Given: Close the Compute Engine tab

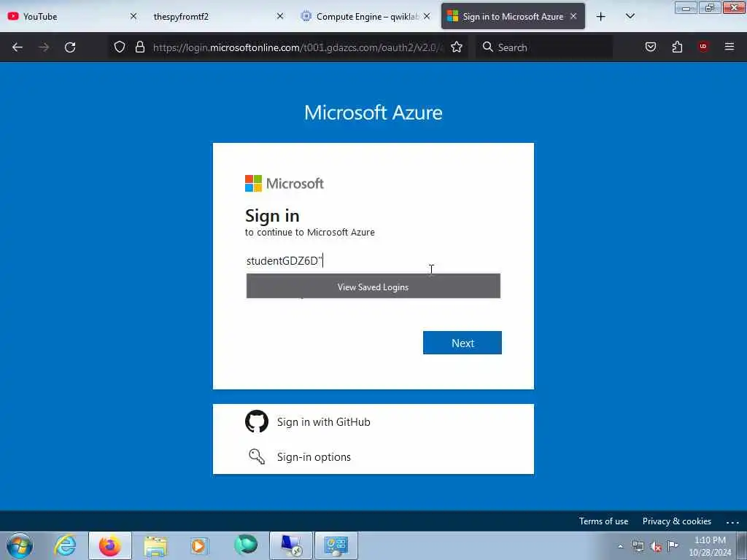Looking at the screenshot, I should [427, 16].
